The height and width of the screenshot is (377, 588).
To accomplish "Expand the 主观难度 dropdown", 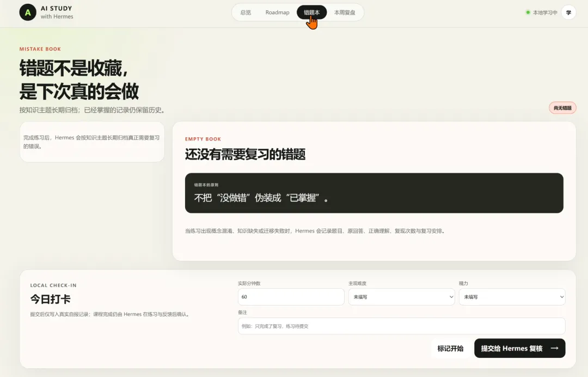I will tap(402, 297).
